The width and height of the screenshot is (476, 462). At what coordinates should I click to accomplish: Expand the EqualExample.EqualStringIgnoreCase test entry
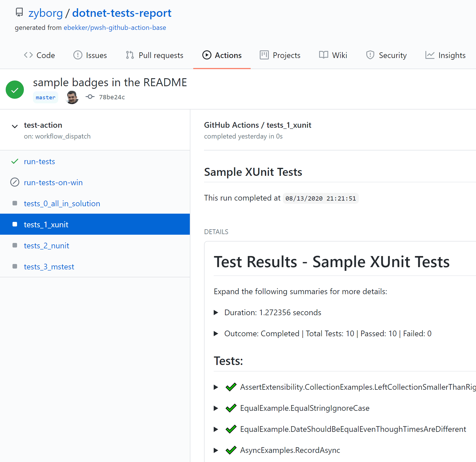coord(216,408)
